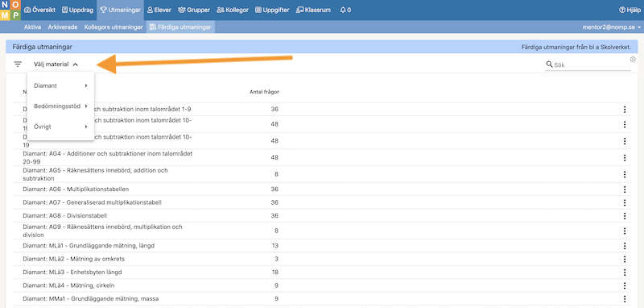
Task: Click the NOMP logo icon
Action: pyautogui.click(x=10, y=10)
